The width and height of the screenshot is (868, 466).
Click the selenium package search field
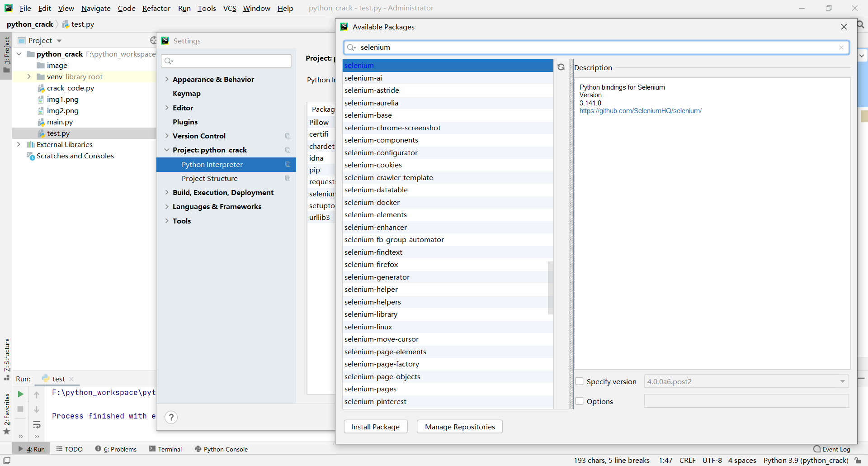[596, 47]
